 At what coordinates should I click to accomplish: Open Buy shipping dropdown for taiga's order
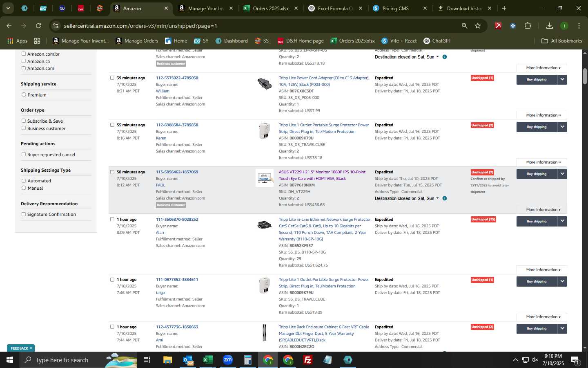tap(562, 281)
